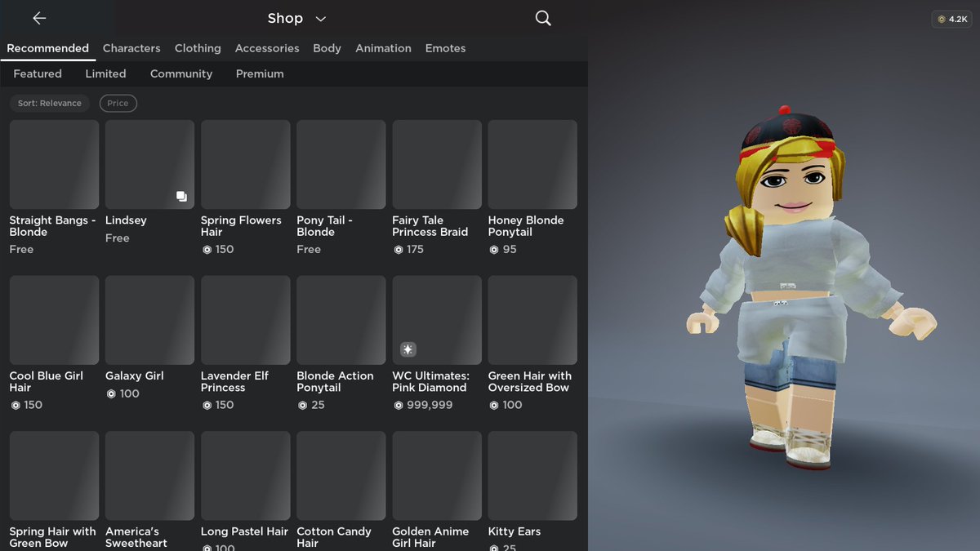Click the Golden Anime Girl Hair title
Viewport: 980px width, 551px height.
coord(430,537)
